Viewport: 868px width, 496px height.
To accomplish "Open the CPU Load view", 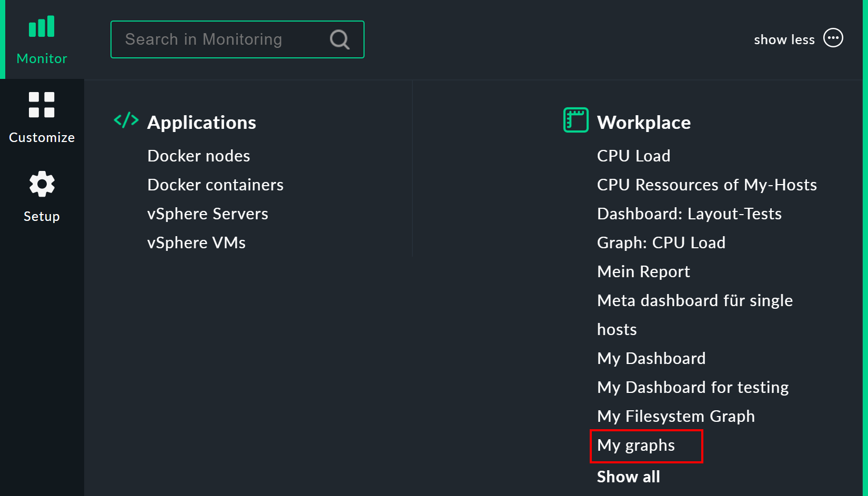I will click(633, 156).
